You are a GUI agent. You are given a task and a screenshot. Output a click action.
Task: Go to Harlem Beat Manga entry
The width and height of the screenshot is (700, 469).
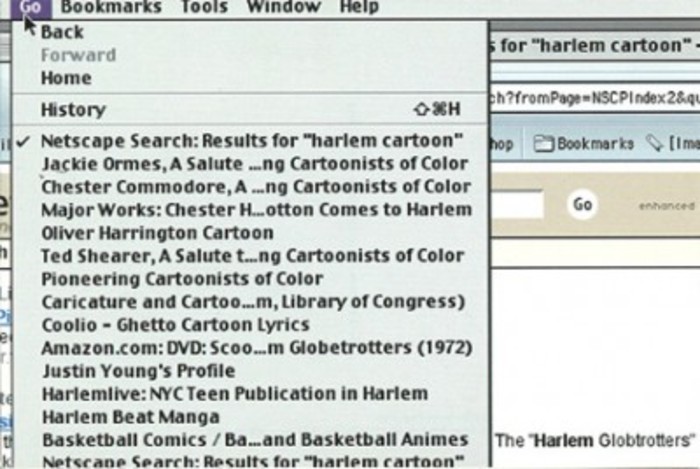[250, 417]
